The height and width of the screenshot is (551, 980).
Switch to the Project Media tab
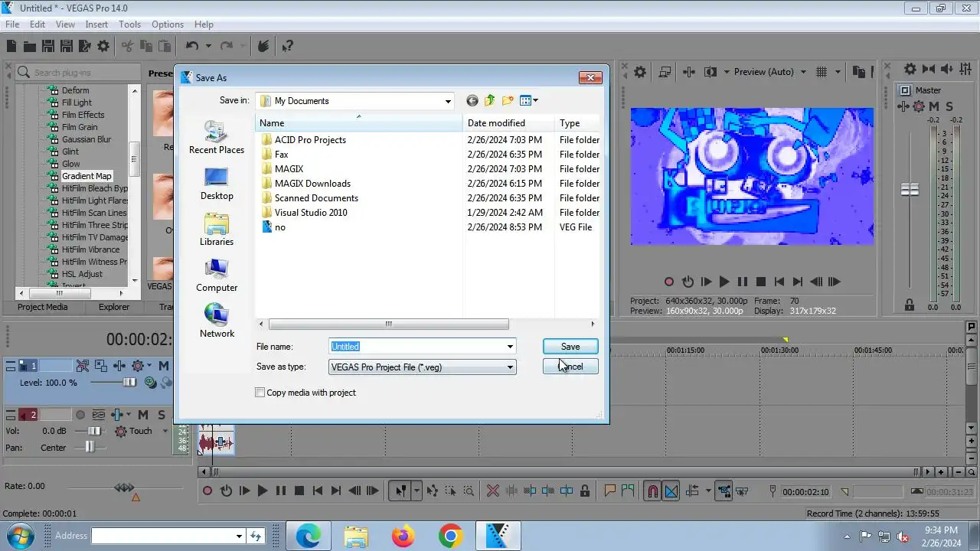click(42, 307)
